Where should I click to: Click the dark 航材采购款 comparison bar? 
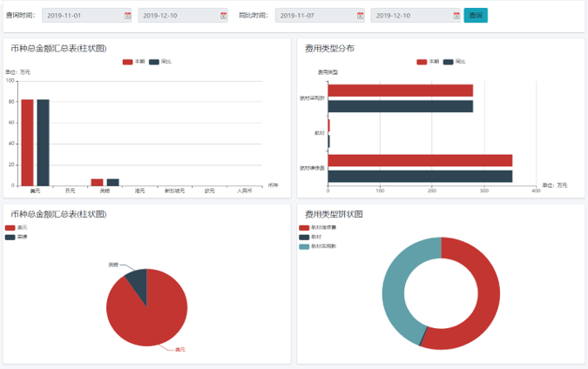pyautogui.click(x=400, y=106)
